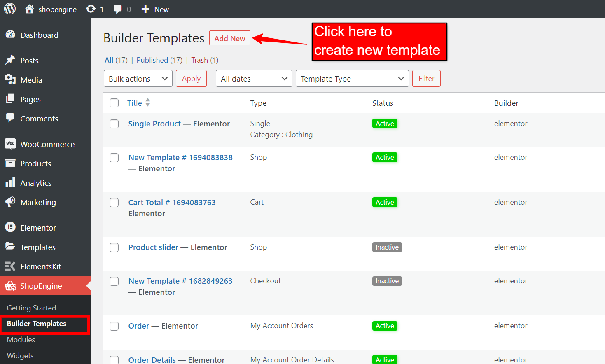This screenshot has width=605, height=364.
Task: Open Getting Started submenu item
Action: point(31,308)
